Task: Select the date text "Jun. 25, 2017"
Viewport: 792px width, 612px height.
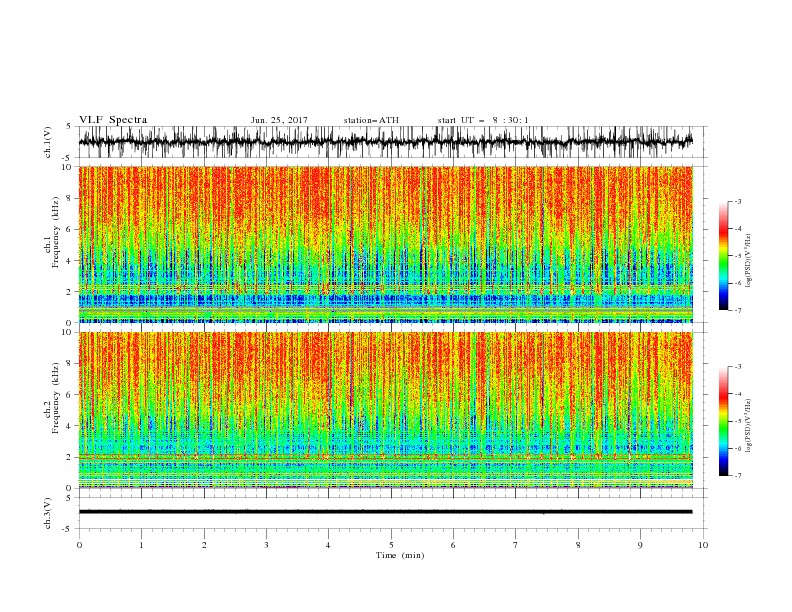Action: (279, 120)
